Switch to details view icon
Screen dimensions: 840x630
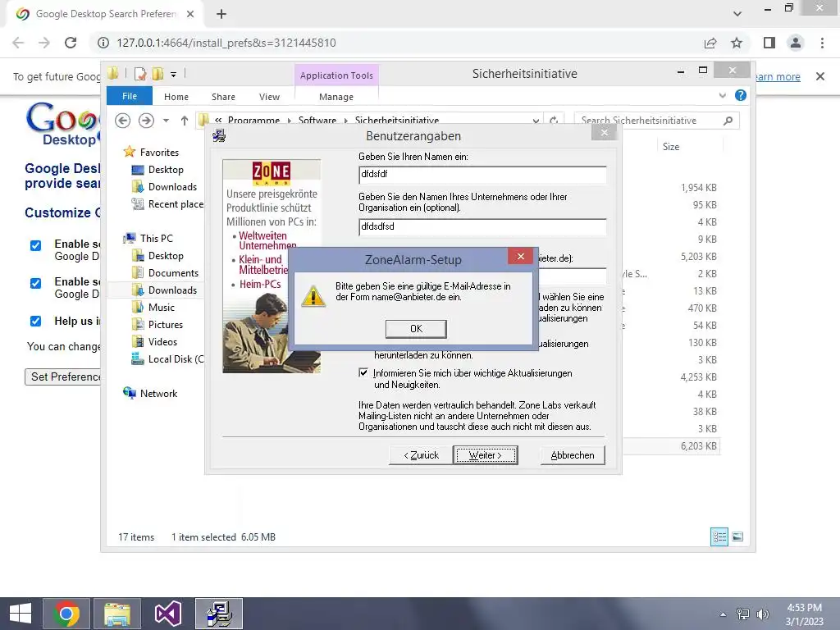[x=719, y=536]
